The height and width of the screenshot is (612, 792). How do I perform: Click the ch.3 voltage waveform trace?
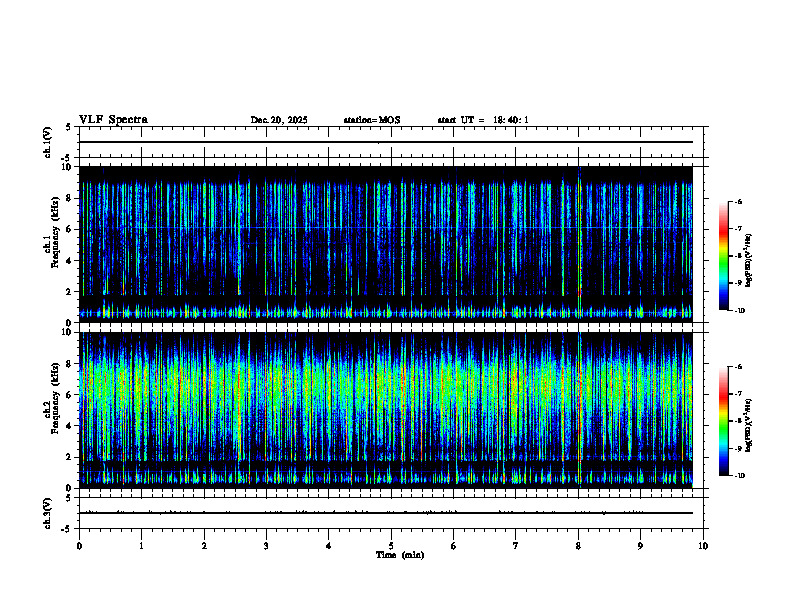click(386, 513)
